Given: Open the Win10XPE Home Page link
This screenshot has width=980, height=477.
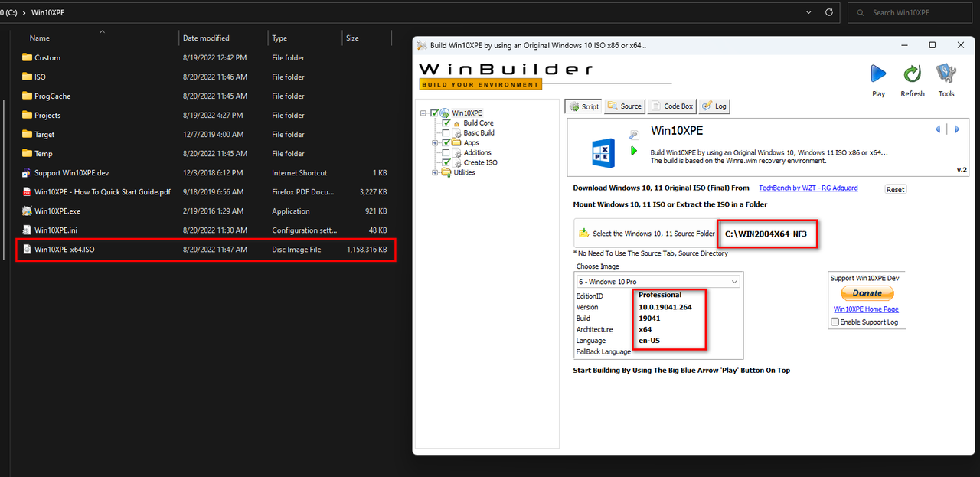Looking at the screenshot, I should point(866,309).
